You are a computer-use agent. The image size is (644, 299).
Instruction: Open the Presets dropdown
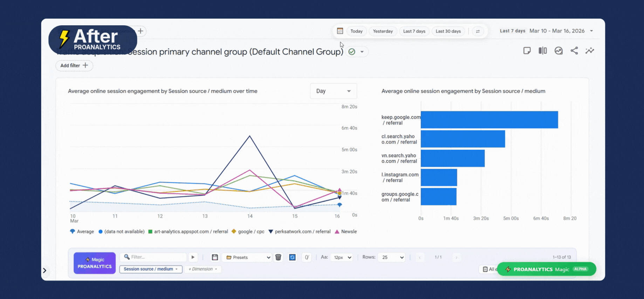point(248,257)
